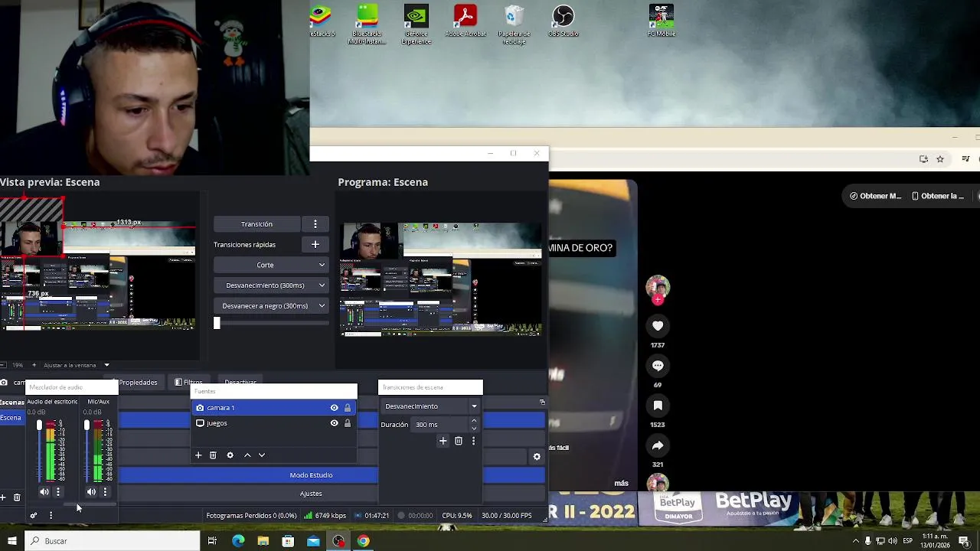The width and height of the screenshot is (980, 551).
Task: Open Propiedades in source toolbar
Action: tap(136, 383)
